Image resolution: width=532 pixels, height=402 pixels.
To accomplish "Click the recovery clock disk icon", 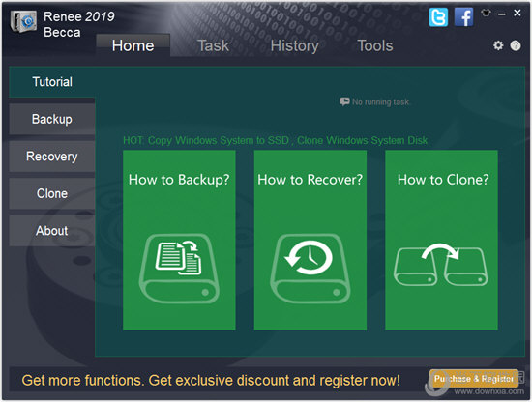I will pyautogui.click(x=310, y=268).
